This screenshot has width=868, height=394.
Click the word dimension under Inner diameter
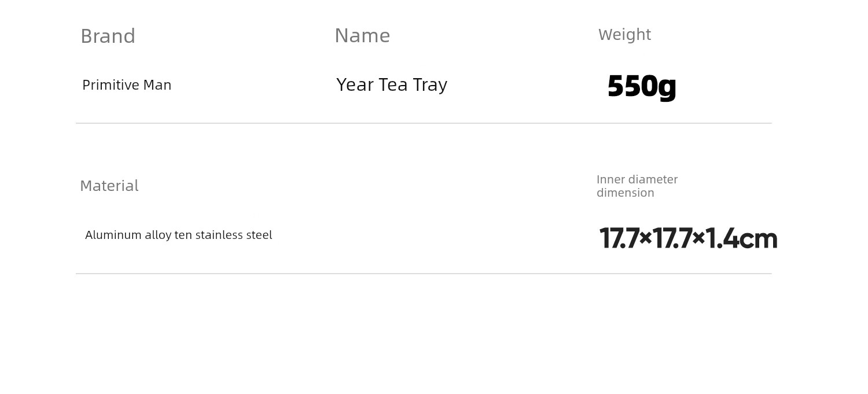pyautogui.click(x=626, y=193)
